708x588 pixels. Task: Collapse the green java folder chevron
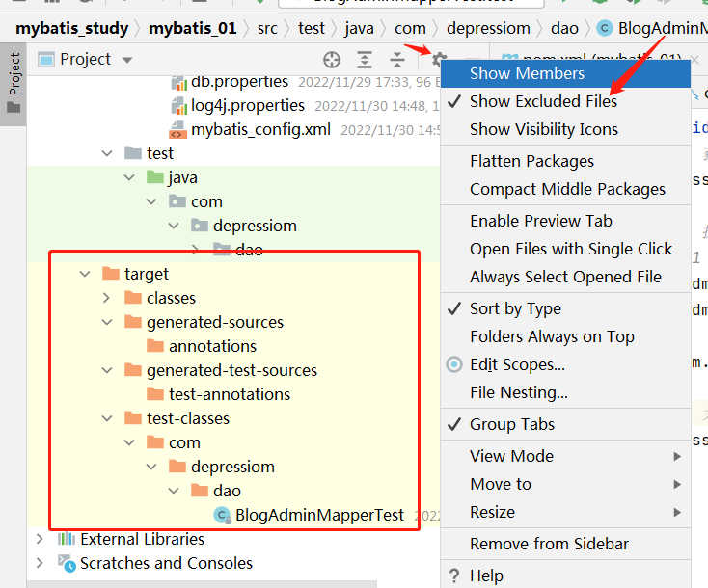(x=129, y=177)
